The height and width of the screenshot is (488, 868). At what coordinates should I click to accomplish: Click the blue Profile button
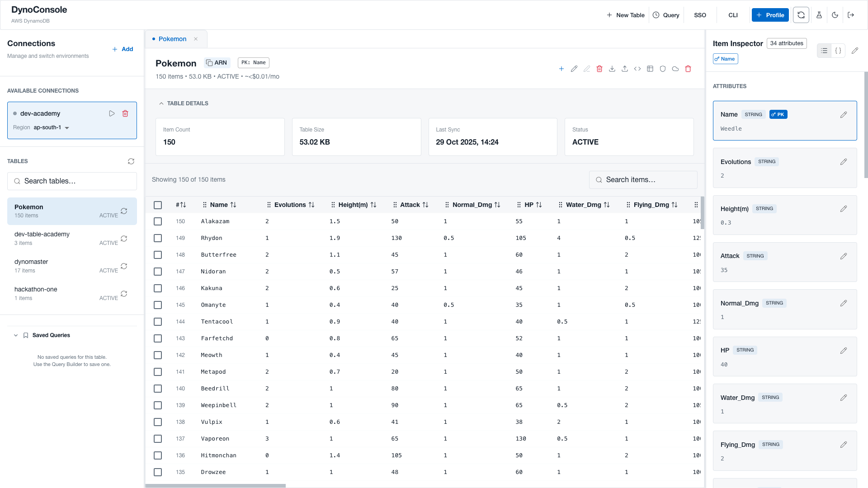coord(770,15)
